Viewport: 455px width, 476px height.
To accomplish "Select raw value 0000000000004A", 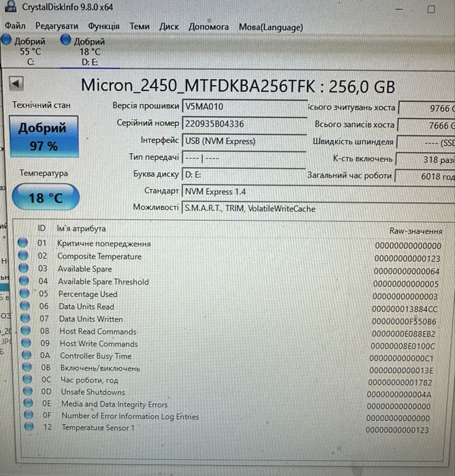I will 399,394.
